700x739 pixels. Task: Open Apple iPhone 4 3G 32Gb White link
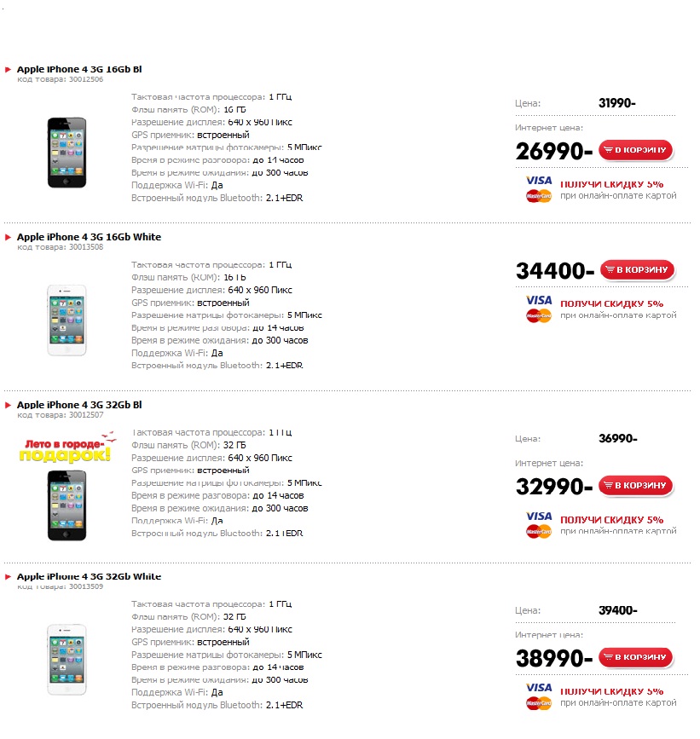89,576
